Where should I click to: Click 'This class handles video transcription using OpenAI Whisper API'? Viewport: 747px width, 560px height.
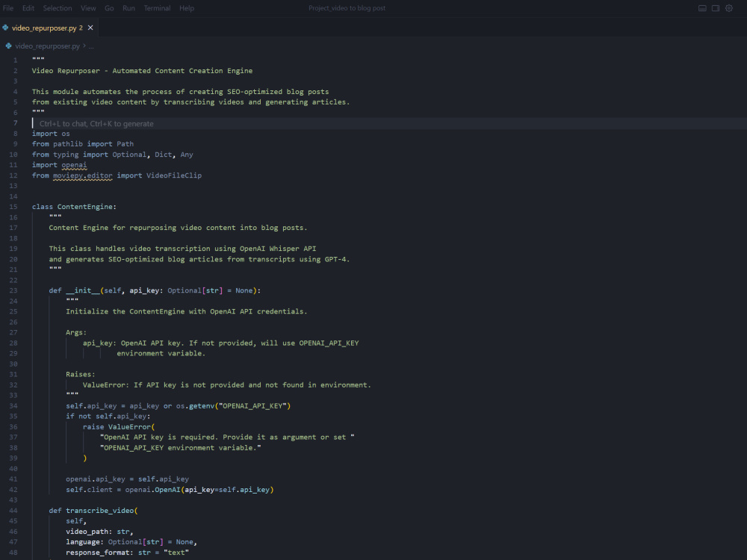pos(182,249)
